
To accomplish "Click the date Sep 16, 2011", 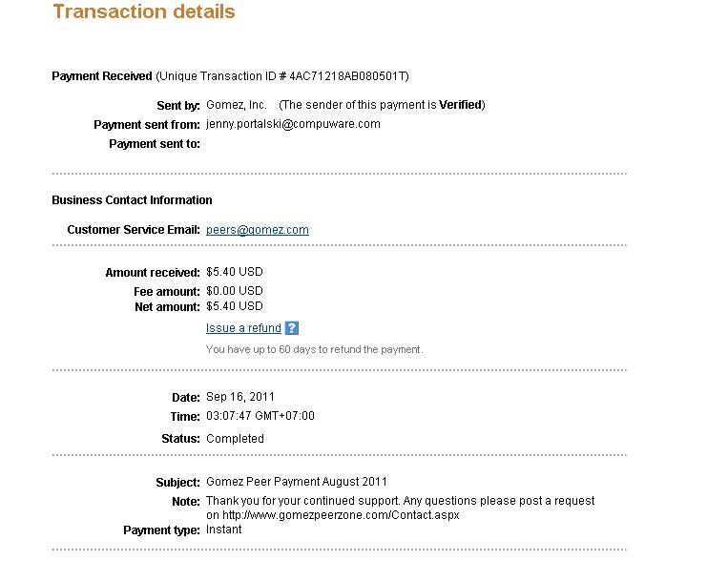I will [240, 397].
